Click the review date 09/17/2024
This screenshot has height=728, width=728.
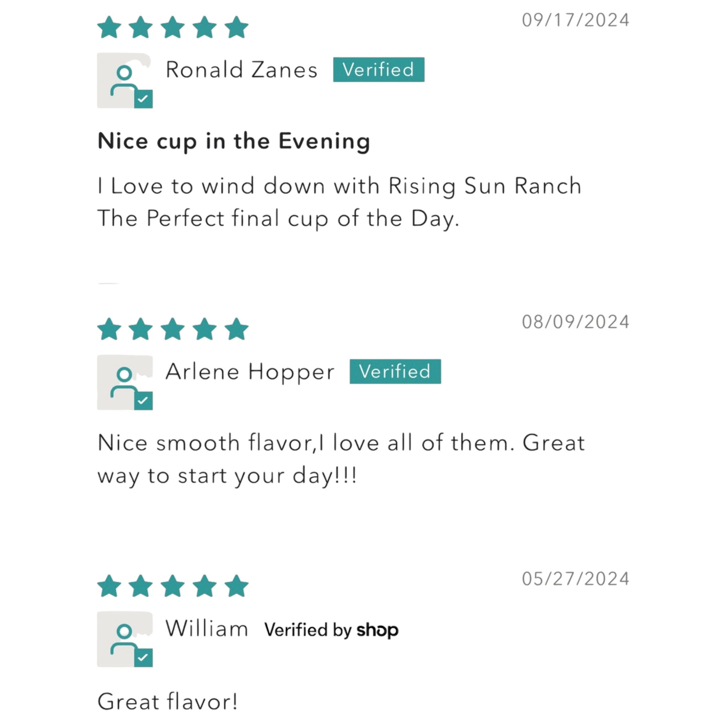(576, 20)
